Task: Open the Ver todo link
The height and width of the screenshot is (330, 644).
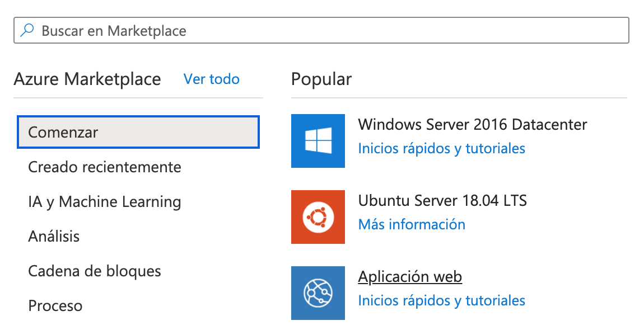Action: pos(212,79)
